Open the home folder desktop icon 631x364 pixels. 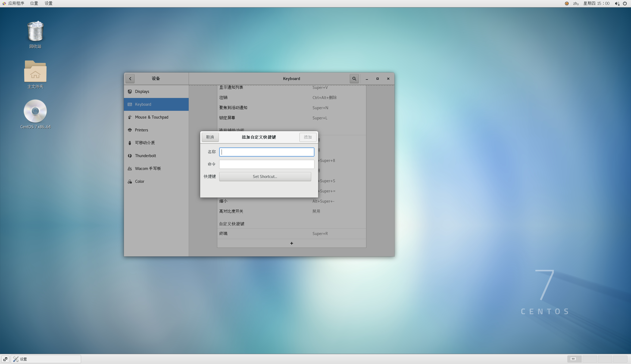click(35, 71)
